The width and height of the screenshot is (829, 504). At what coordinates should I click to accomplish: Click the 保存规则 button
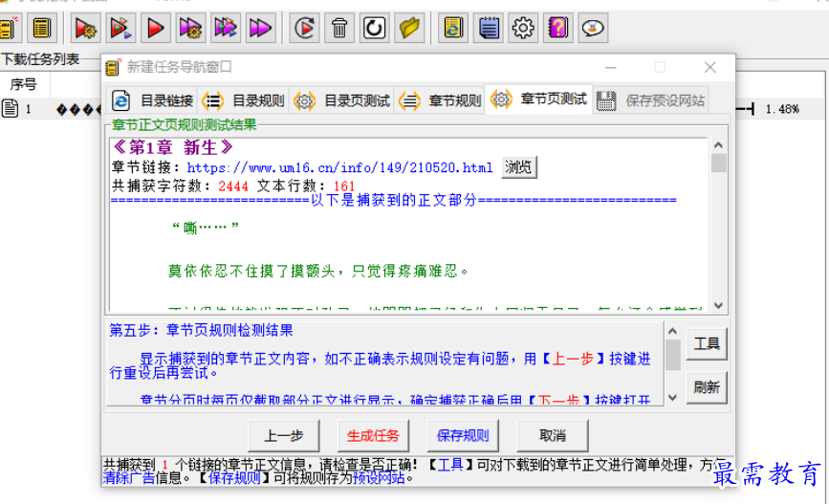click(x=463, y=435)
